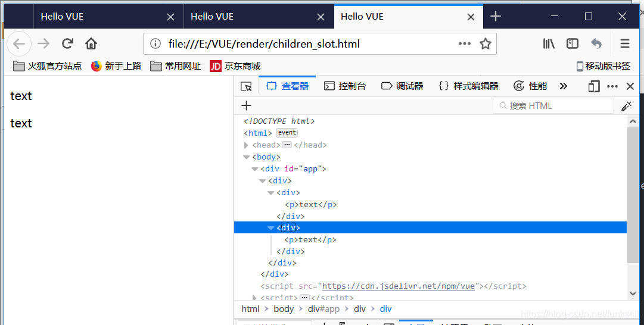Go back to the previous page
The height and width of the screenshot is (325, 644).
click(x=19, y=43)
